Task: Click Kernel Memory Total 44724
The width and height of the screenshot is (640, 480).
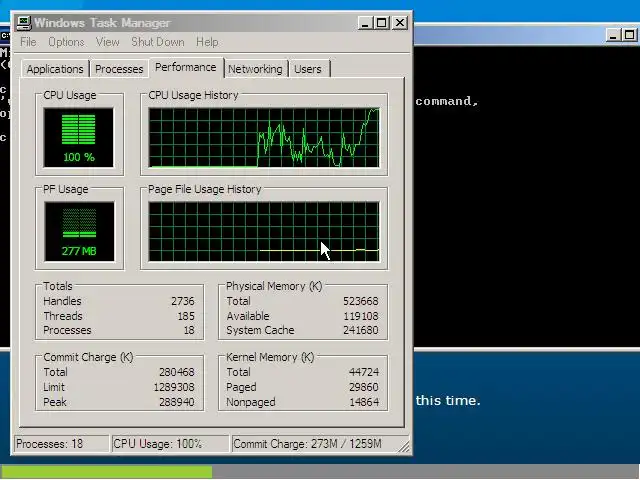Action: click(x=364, y=372)
